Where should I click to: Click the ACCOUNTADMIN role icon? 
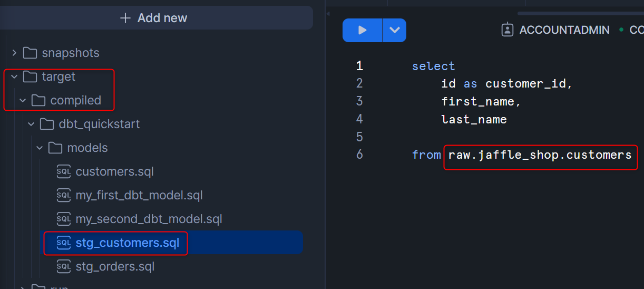tap(508, 30)
